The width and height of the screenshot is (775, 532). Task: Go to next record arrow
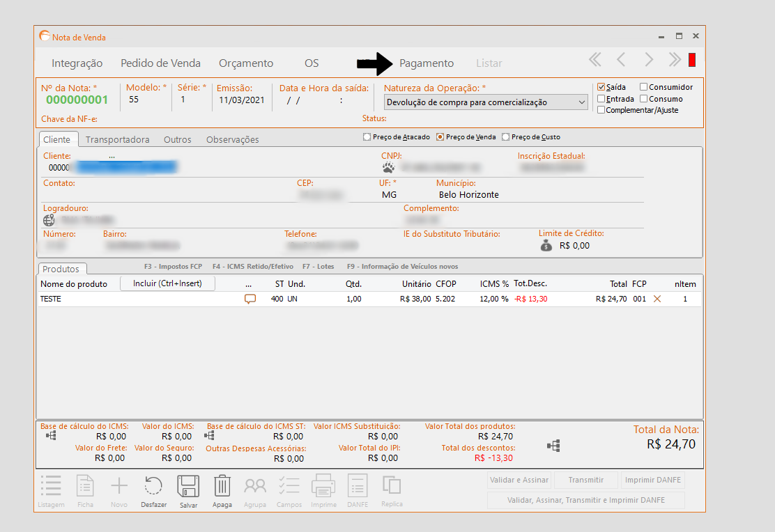click(x=649, y=61)
